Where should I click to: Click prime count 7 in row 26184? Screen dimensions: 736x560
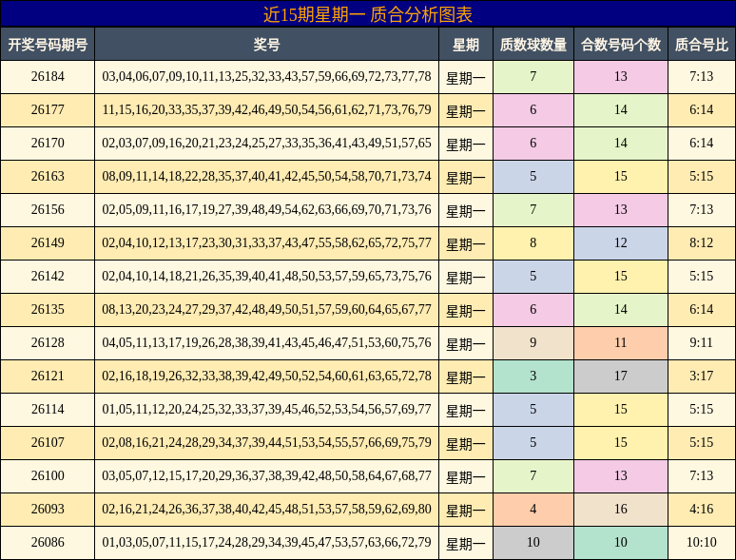(x=533, y=76)
